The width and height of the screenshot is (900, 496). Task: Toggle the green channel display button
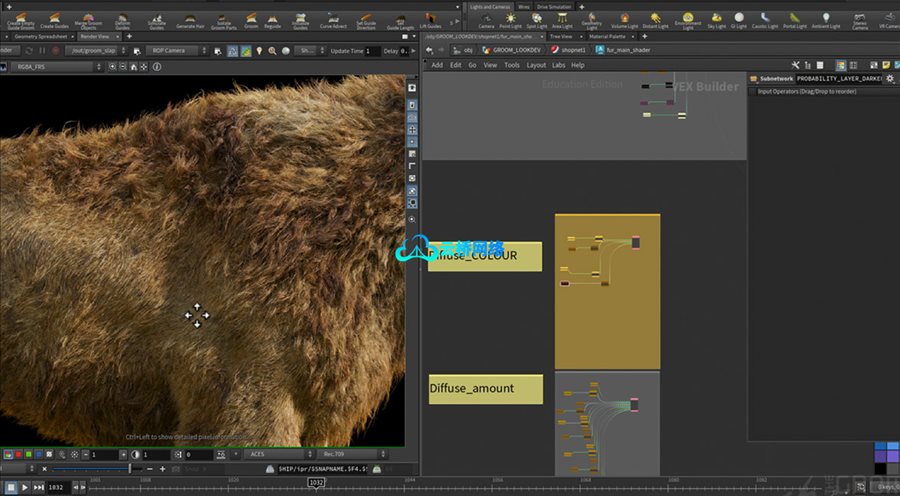coord(29,455)
